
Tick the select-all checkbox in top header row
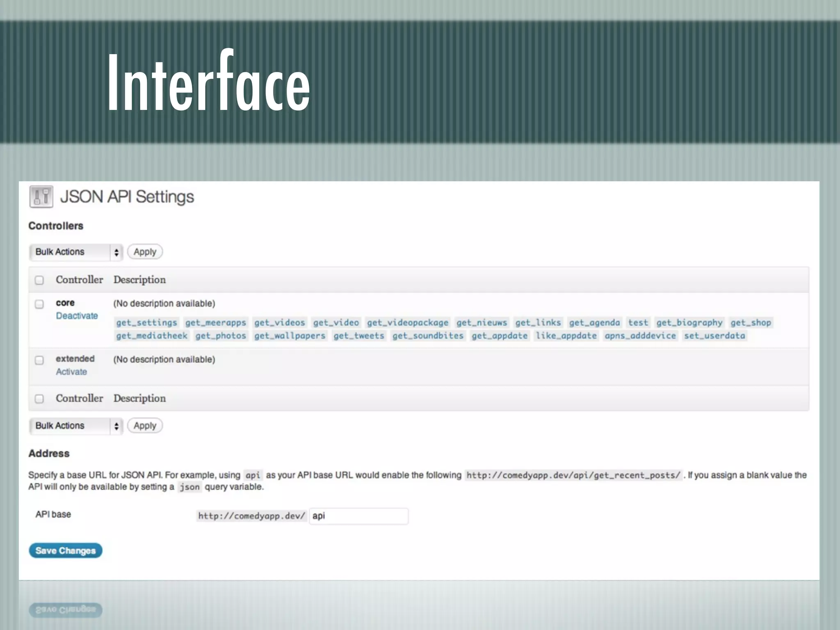[x=39, y=280]
